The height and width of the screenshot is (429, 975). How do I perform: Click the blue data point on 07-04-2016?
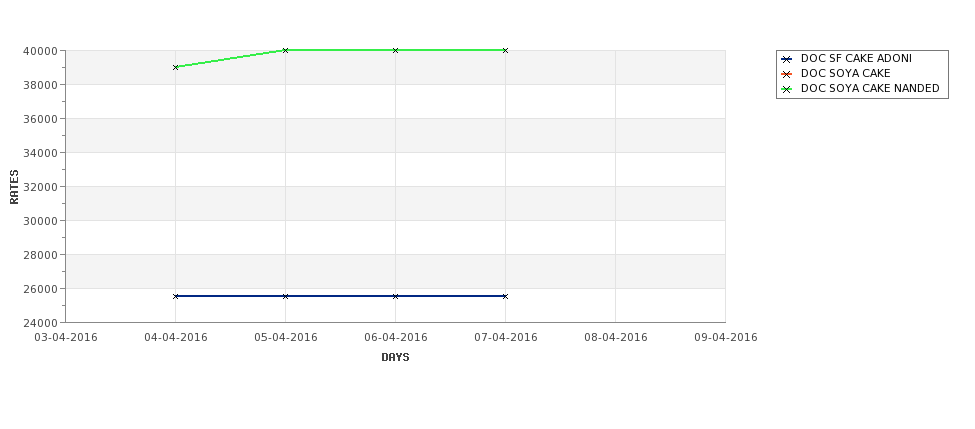click(x=506, y=297)
